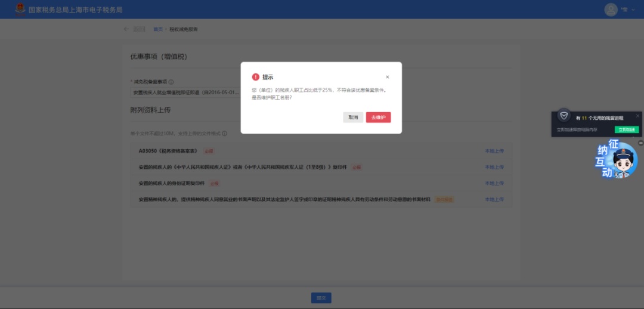Upload 残疾人证 copy via 本地上传
Screen dimensions: 644x309
pyautogui.click(x=494, y=167)
